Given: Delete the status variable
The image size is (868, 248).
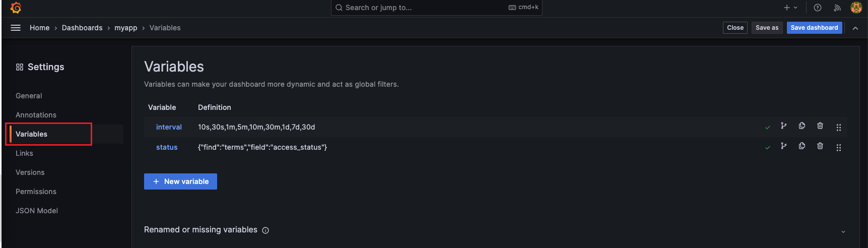Looking at the screenshot, I should (820, 146).
